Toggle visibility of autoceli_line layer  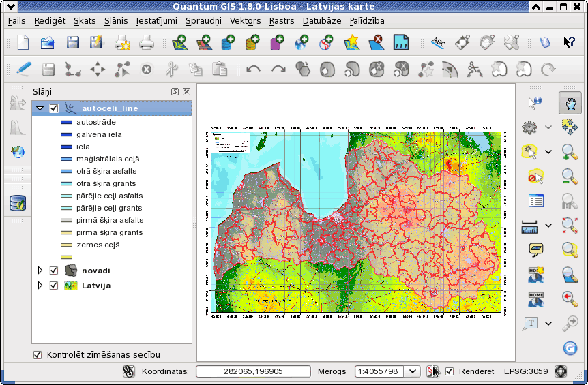click(54, 108)
